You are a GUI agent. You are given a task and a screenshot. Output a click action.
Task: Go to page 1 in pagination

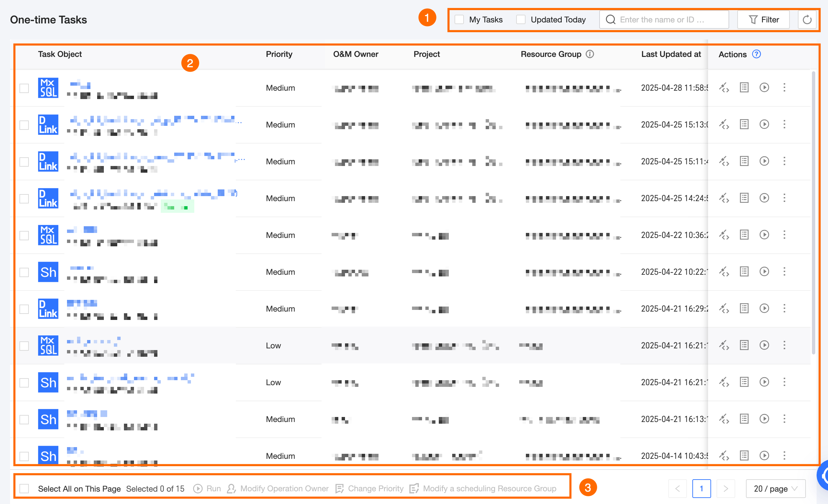click(701, 489)
